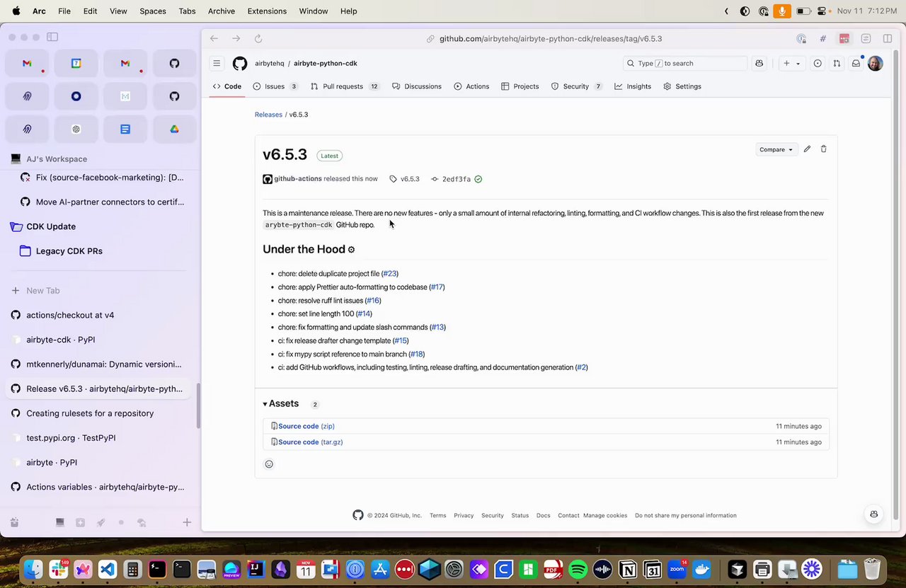Click the Arc address bar URL
This screenshot has width=906, height=588.
[x=551, y=39]
